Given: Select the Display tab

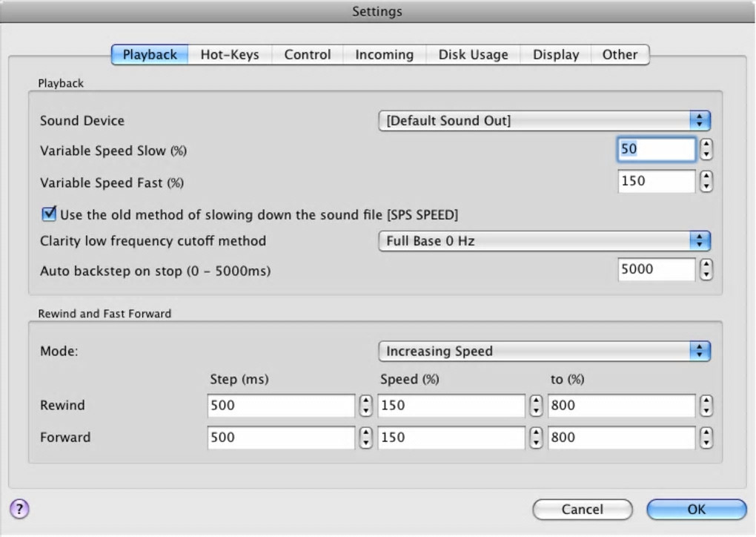Looking at the screenshot, I should pyautogui.click(x=556, y=55).
